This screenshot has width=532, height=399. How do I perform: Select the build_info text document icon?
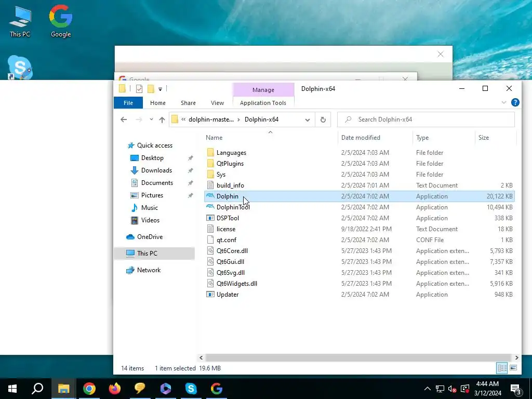click(x=210, y=185)
